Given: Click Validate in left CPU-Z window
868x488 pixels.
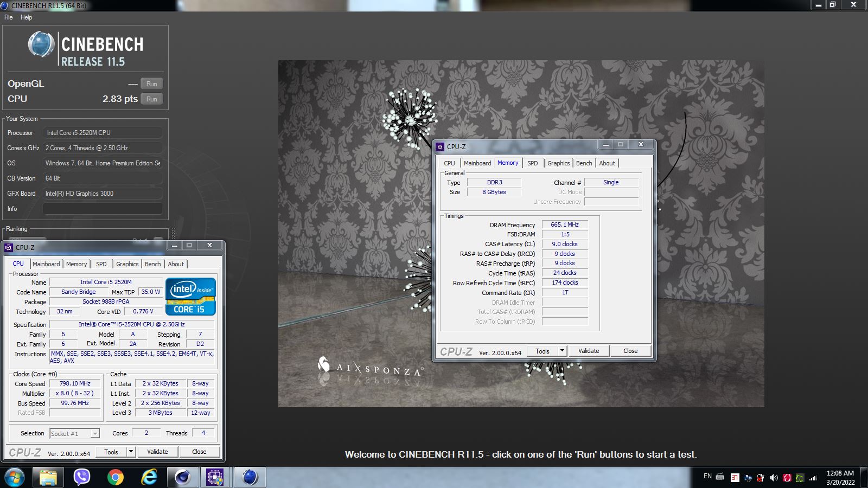Looking at the screenshot, I should tap(157, 452).
